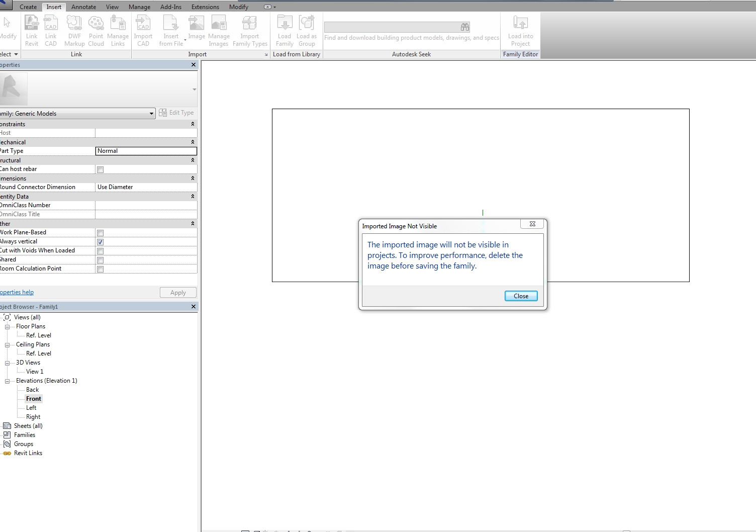Uncheck the Always vertical property

coord(100,242)
